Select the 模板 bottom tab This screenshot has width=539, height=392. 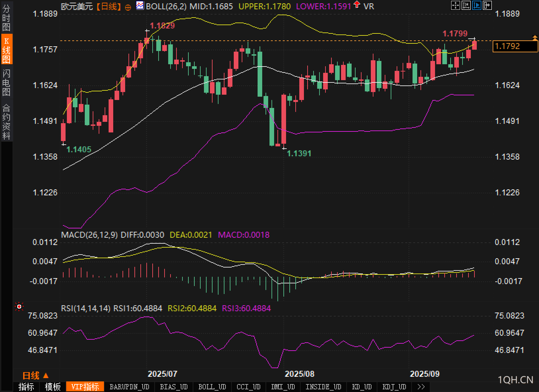coord(53,387)
